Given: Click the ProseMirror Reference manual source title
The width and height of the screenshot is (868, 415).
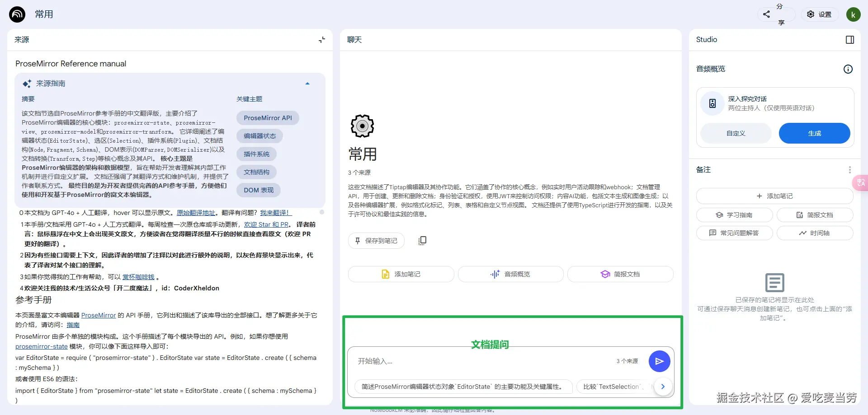Looking at the screenshot, I should (x=71, y=64).
